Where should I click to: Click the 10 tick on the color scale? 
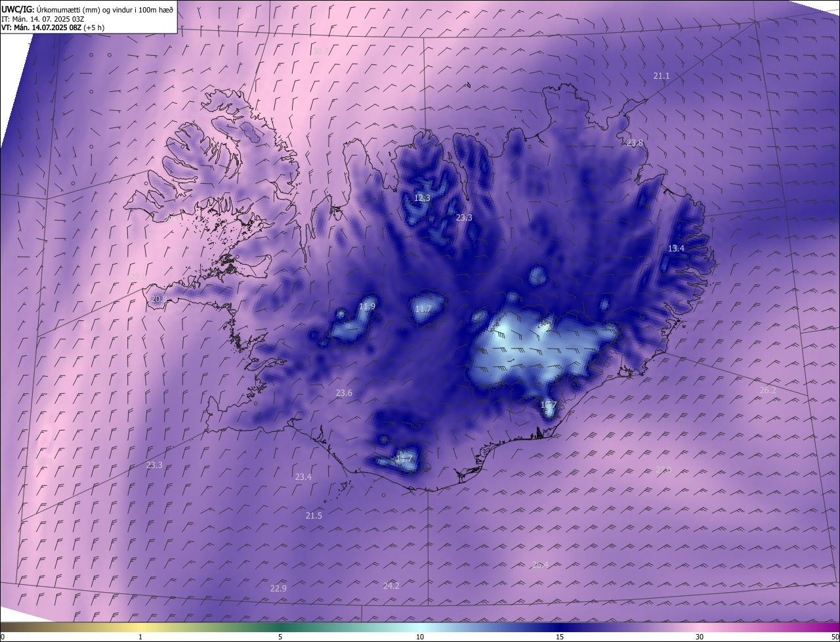point(420,637)
